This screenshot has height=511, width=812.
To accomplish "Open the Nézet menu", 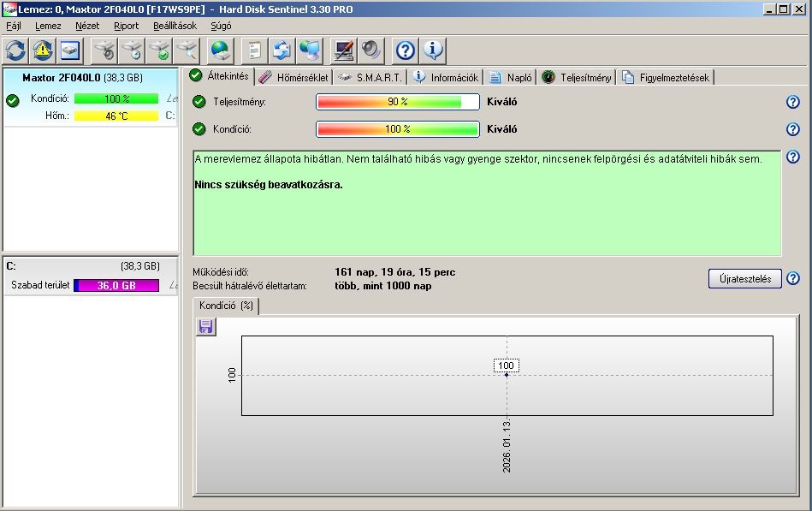I will point(87,26).
